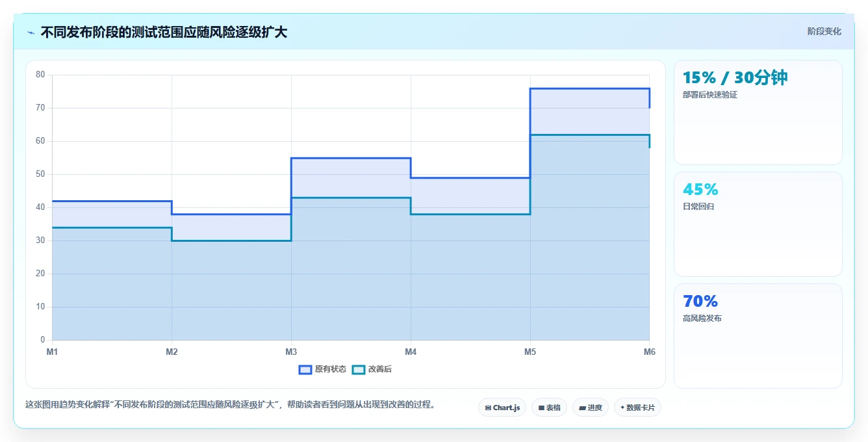This screenshot has height=442, width=868.
Task: Click the M3 x-axis label
Action: [x=291, y=352]
